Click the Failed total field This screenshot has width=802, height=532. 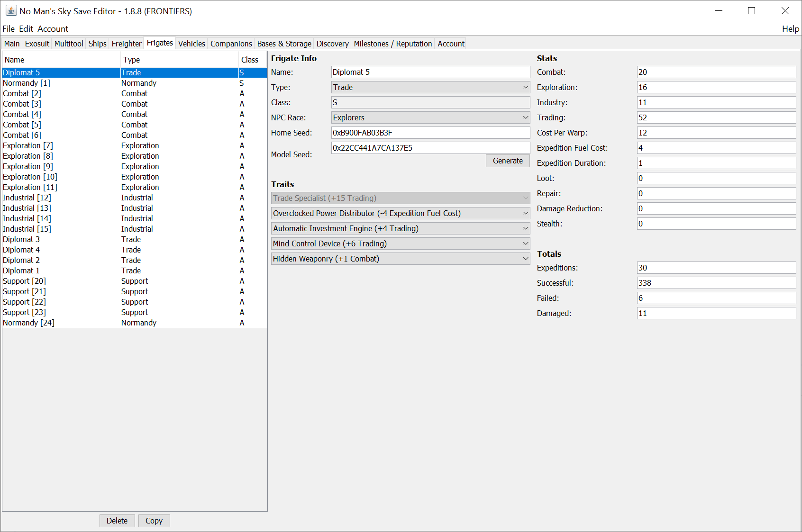[716, 298]
